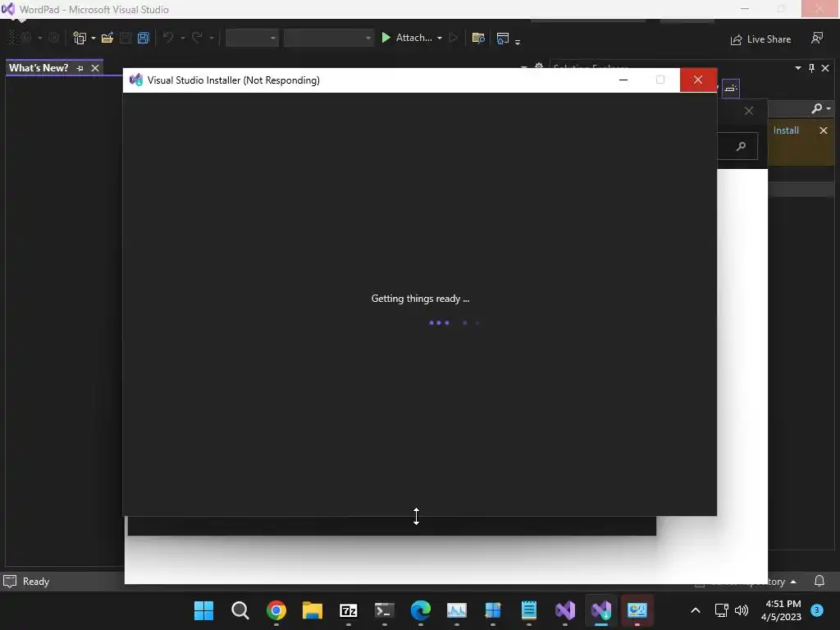Image resolution: width=840 pixels, height=630 pixels.
Task: Open Google Chrome from taskbar
Action: coord(276,610)
